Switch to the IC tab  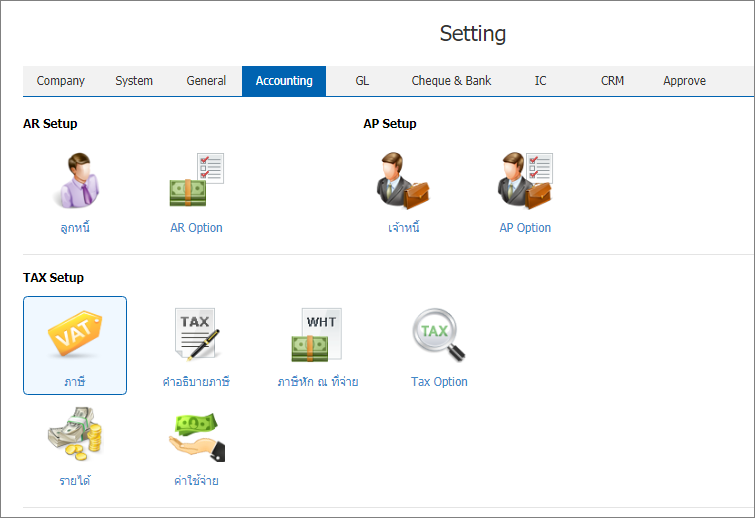540,81
